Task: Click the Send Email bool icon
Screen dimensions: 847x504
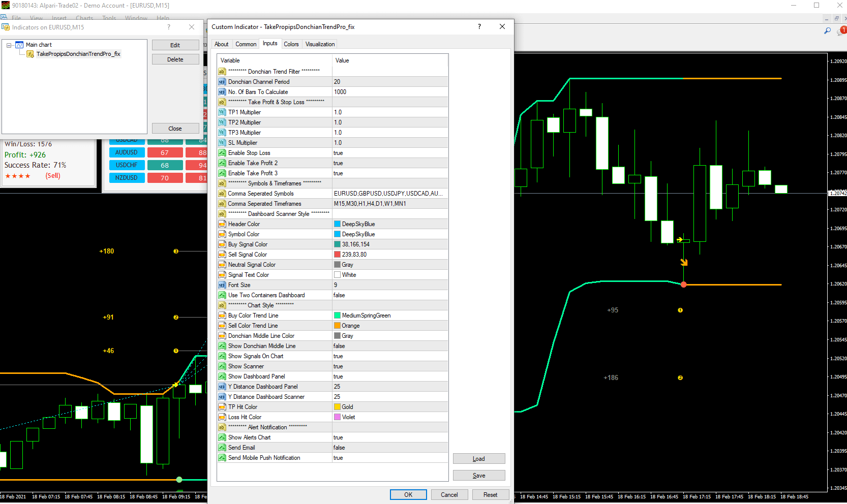Action: (222, 448)
